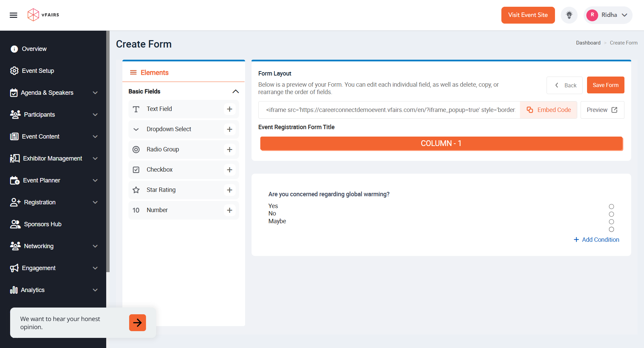
Task: Click the iframe embed code text field
Action: coord(390,110)
